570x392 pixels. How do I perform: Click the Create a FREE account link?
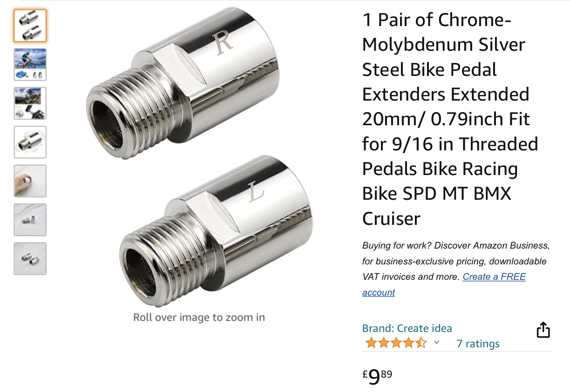click(x=494, y=277)
